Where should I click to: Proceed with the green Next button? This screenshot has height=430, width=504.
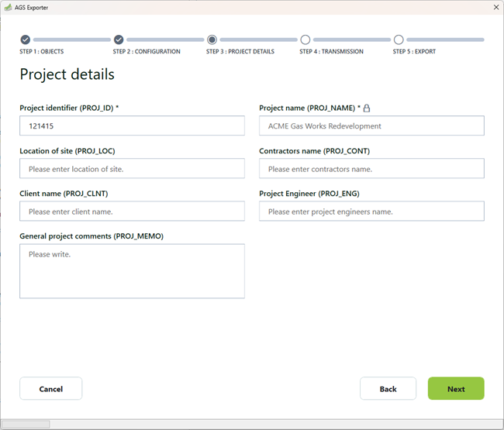[456, 389]
